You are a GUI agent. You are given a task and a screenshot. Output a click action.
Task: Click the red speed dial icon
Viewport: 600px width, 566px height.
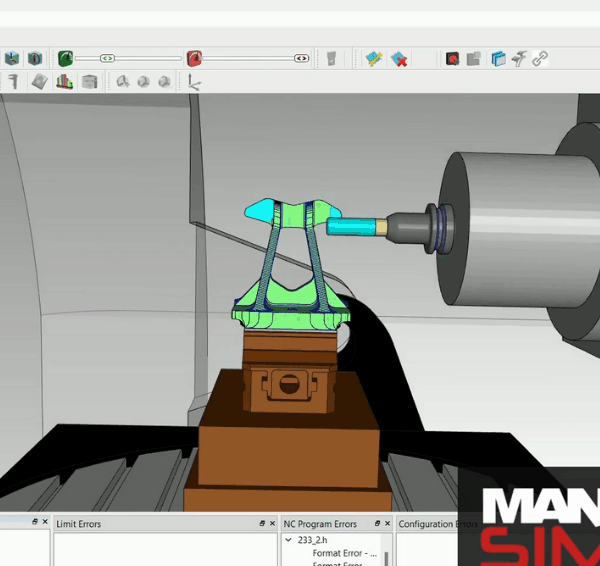[195, 59]
